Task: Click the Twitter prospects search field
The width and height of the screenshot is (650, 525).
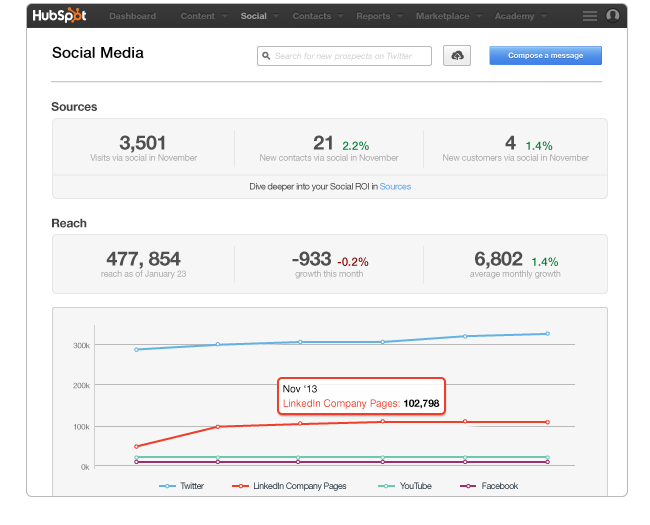Action: pyautogui.click(x=350, y=56)
